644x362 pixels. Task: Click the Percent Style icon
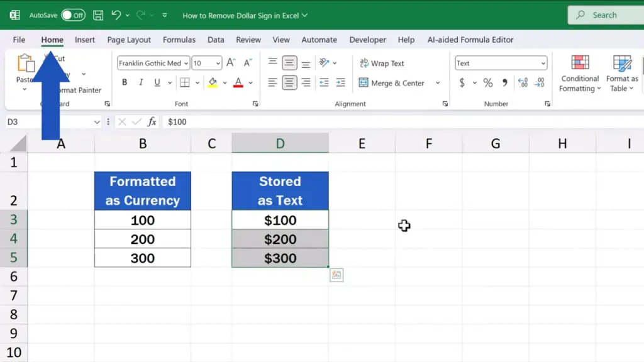tap(488, 82)
